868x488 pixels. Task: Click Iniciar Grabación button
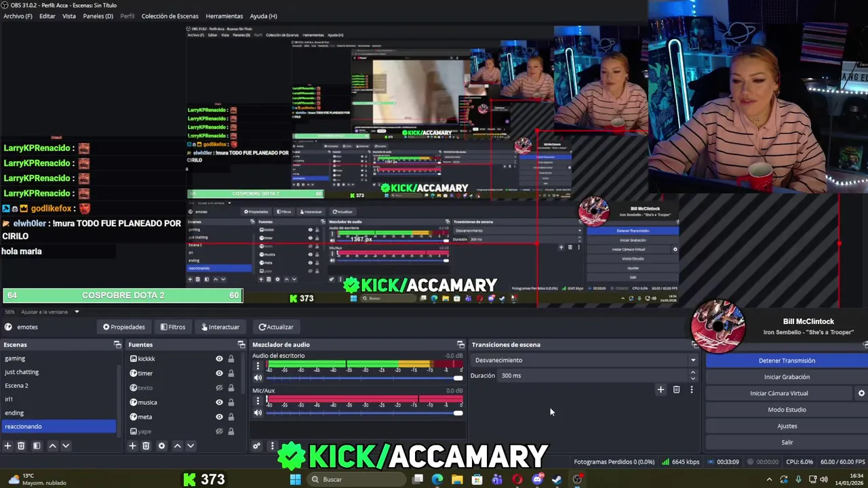point(787,377)
